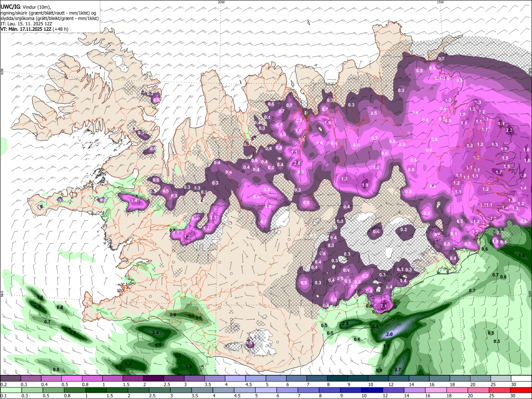Click the "20W" longitude label at the top
This screenshot has height=399, width=532.
[x=221, y=2]
